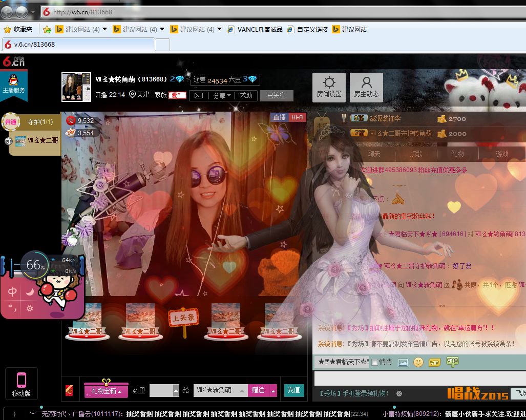Close the 手机登录领礼物 notice
526x420 pixels.
tap(399, 393)
